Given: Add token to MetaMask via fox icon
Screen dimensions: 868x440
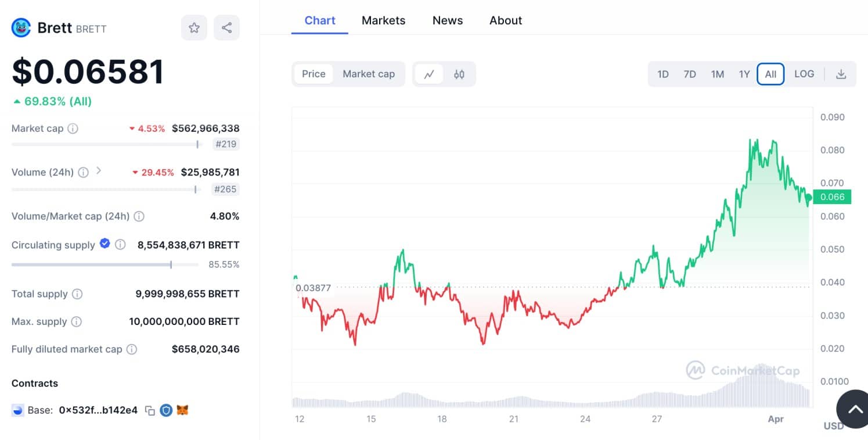Looking at the screenshot, I should (x=183, y=410).
